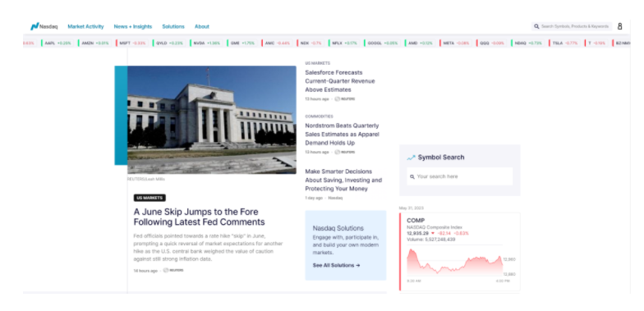
Task: Select META in the ticker strip
Action: (456, 43)
